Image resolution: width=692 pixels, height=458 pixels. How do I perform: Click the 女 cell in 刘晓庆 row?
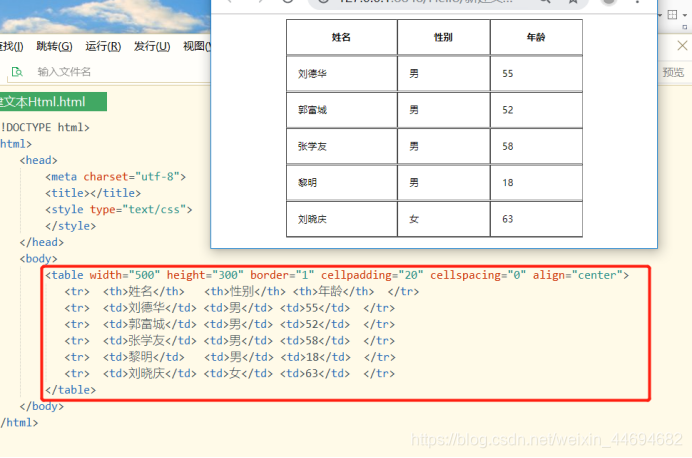(444, 219)
